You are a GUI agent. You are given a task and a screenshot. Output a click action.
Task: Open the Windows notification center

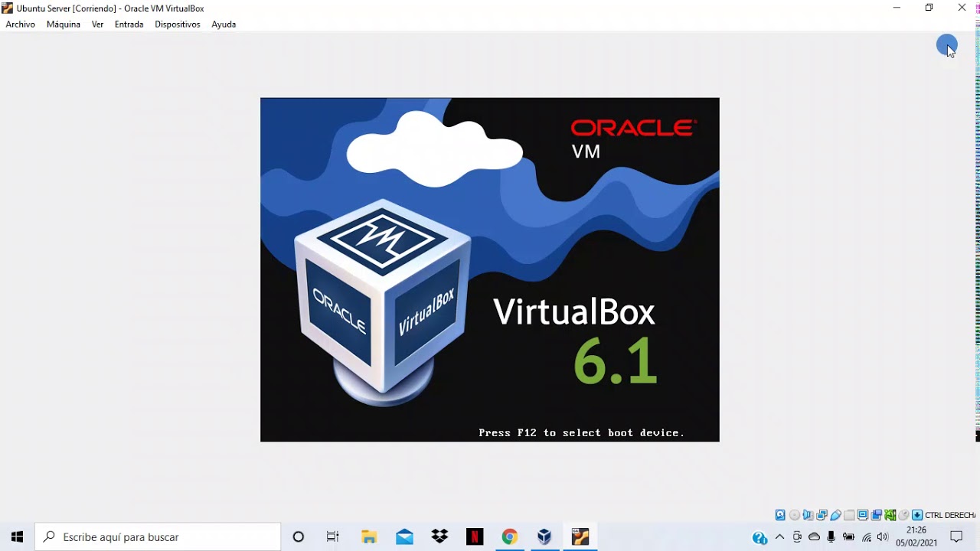tap(956, 537)
